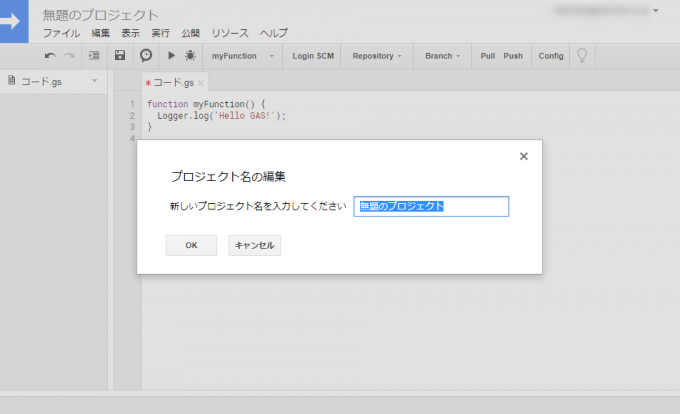Expand the Branch dropdown
Screen dimensions: 680x414
click(442, 56)
